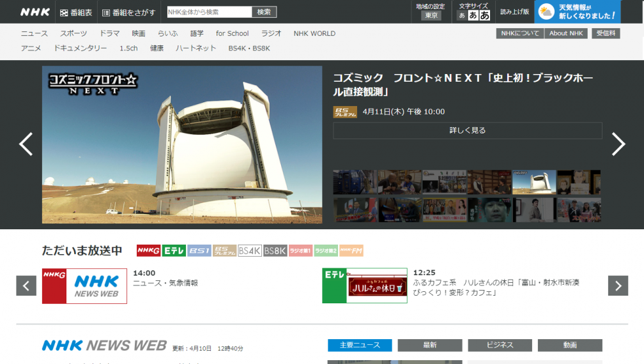Click the NHK全体から検索 search field
This screenshot has width=644, height=364.
pos(210,12)
